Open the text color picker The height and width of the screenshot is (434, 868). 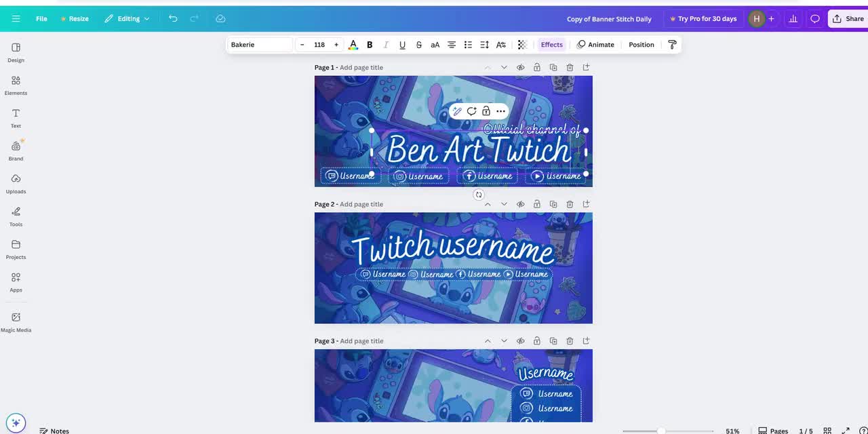(353, 44)
